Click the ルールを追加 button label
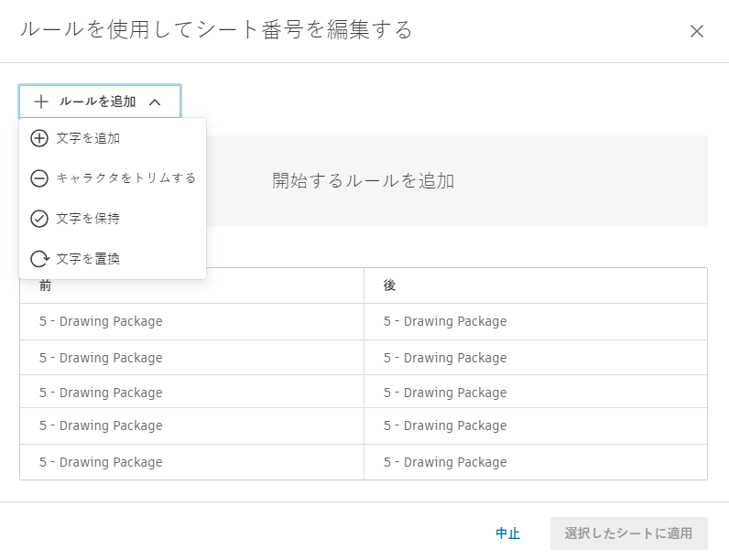Viewport: 729px width, 560px height. point(98,102)
